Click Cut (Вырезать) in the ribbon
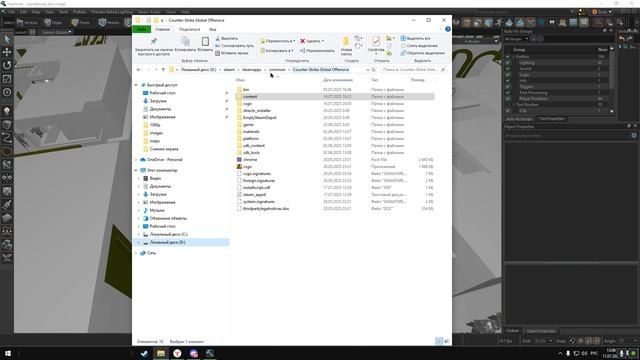The width and height of the screenshot is (640, 360). click(x=227, y=38)
